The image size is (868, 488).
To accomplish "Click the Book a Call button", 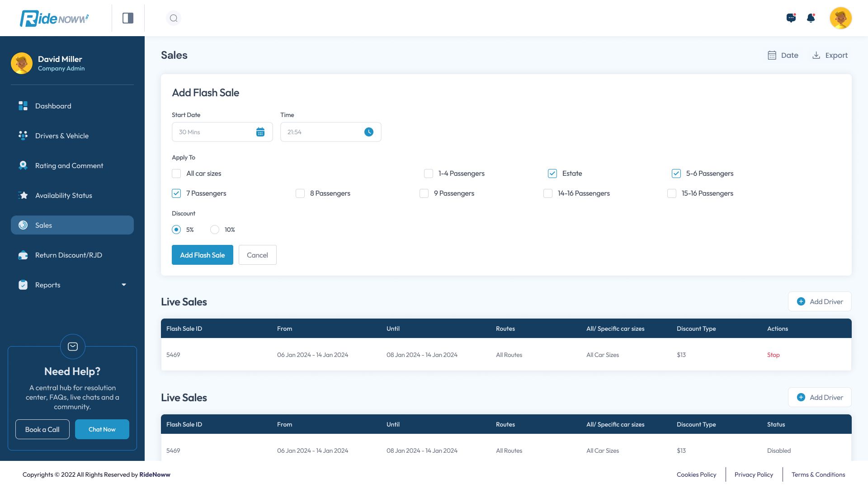I will (42, 429).
